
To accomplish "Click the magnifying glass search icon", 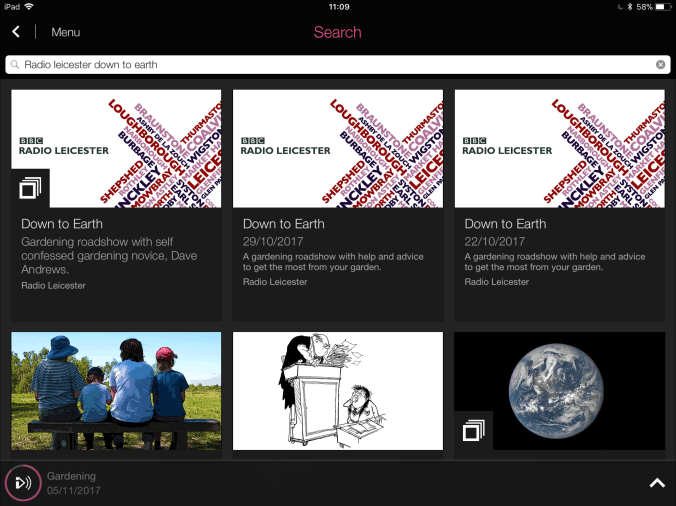I will click(x=15, y=65).
